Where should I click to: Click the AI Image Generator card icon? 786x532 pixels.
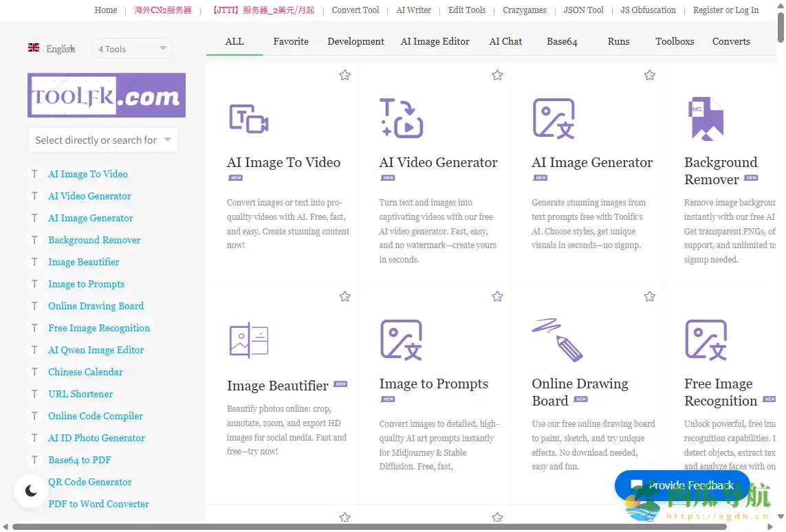click(x=554, y=118)
